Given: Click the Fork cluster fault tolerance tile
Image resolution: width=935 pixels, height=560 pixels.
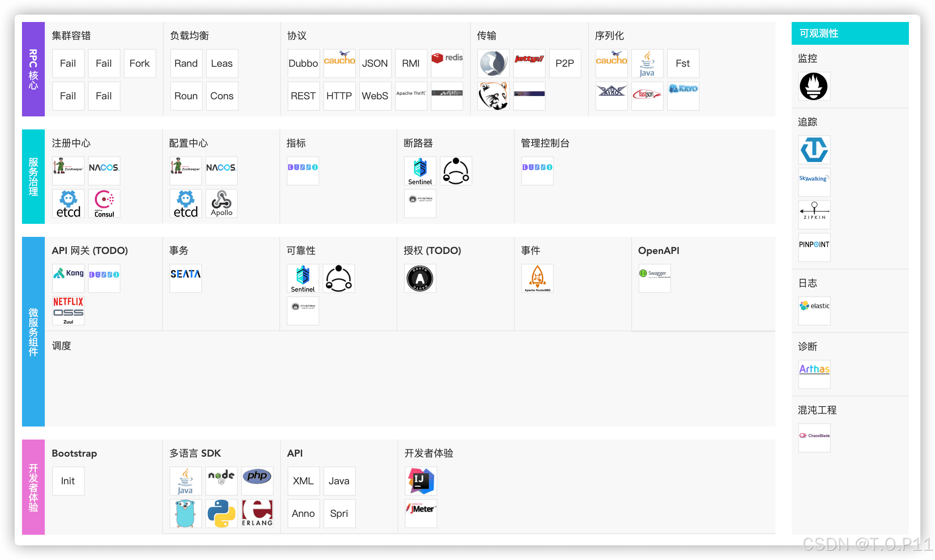Looking at the screenshot, I should click(140, 63).
